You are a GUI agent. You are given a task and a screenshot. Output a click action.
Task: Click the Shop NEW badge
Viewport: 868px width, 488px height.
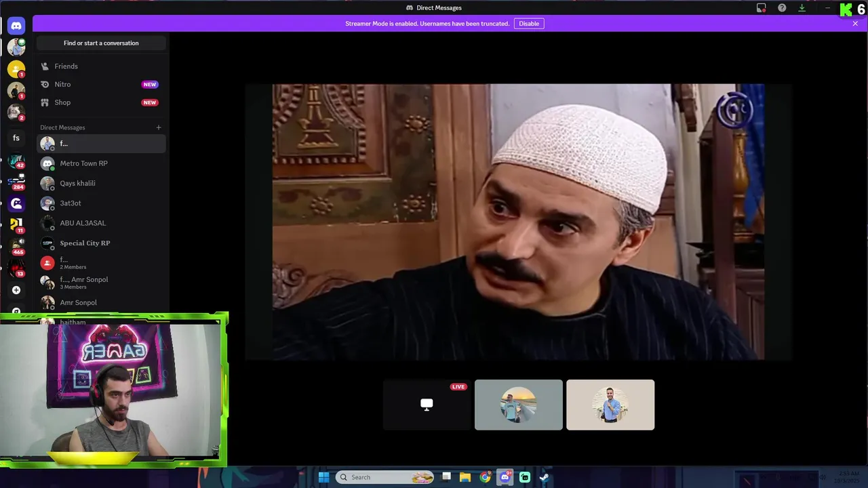150,102
